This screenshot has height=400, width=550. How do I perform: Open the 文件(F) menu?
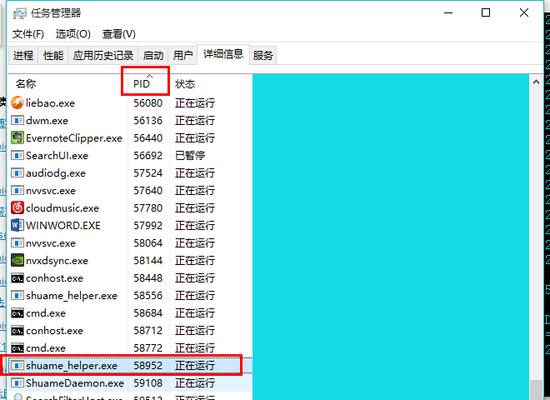click(28, 34)
